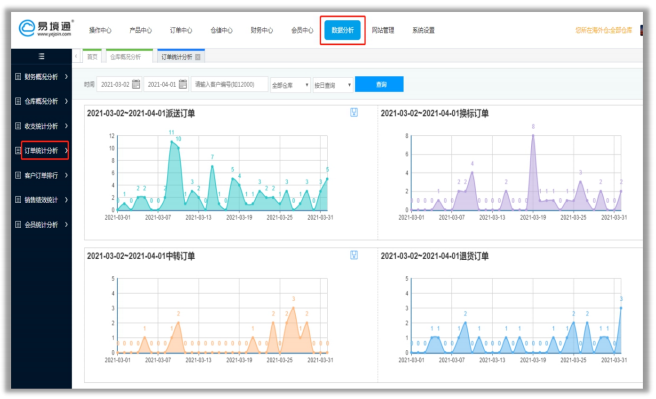This screenshot has width=656, height=399.
Task: Click the customer number input field
Action: coord(230,84)
